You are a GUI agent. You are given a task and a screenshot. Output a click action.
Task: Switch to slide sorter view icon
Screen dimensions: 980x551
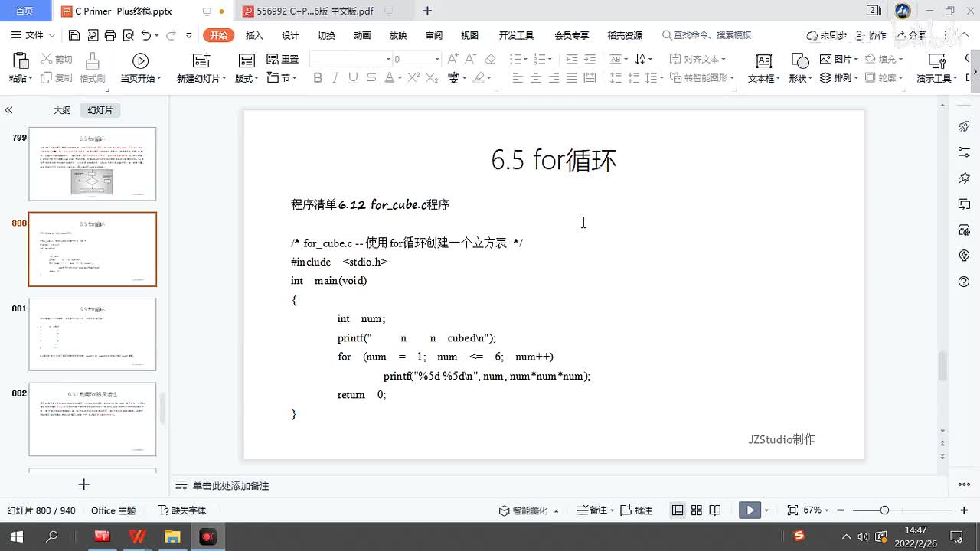(697, 510)
